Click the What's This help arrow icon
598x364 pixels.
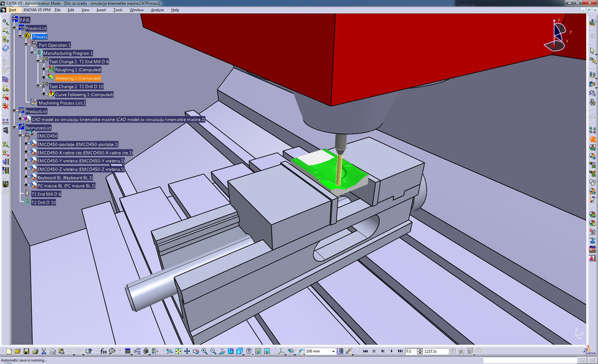coord(89,350)
